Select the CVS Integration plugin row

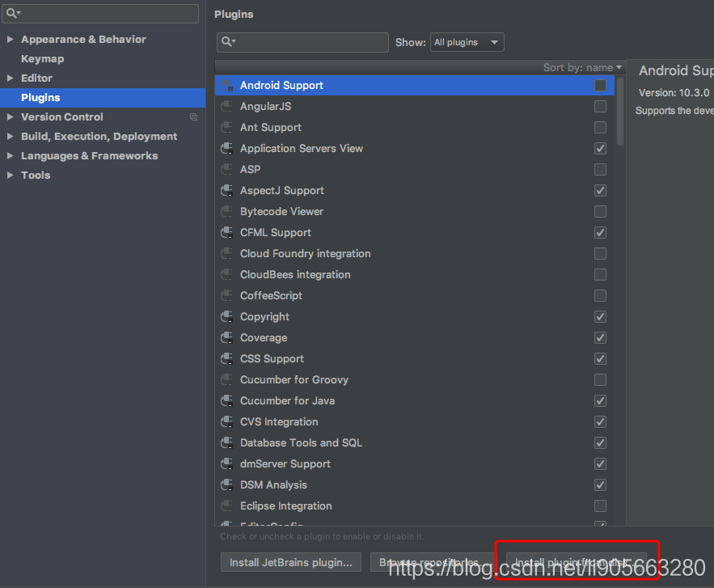coord(414,421)
